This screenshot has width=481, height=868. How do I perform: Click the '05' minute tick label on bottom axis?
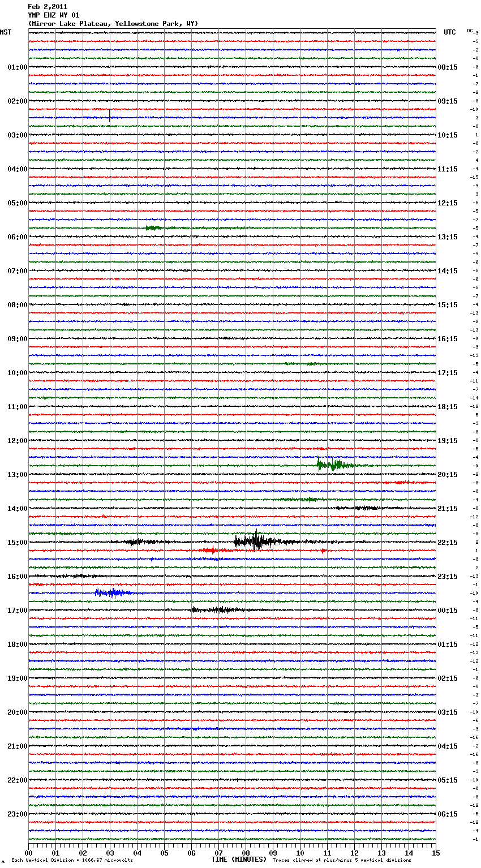coord(164,853)
